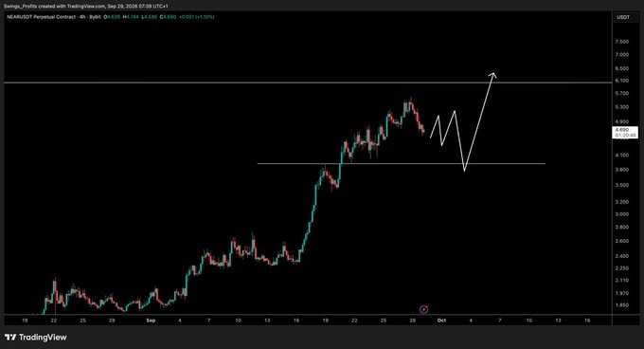This screenshot has width=644, height=349.
Task: Click the Sep label on time axis
Action: pos(151,321)
